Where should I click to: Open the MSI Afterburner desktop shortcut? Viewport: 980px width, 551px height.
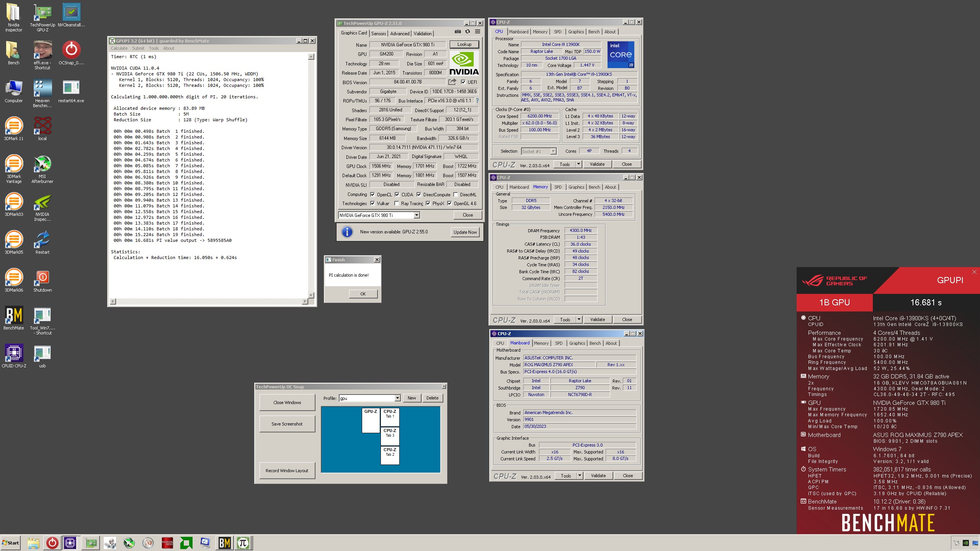tap(42, 169)
